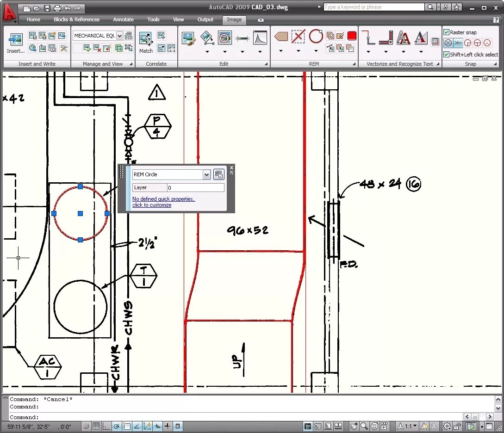Toggle the fourth raster snap circle
The height and width of the screenshot is (433, 504).
[478, 43]
